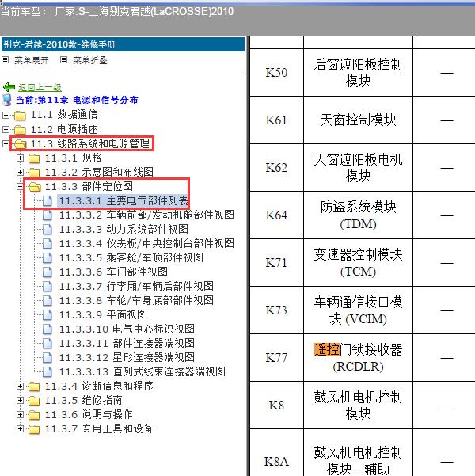Click page icon of 11.3.3.8 车轮/车身底部部件视图

(47, 300)
